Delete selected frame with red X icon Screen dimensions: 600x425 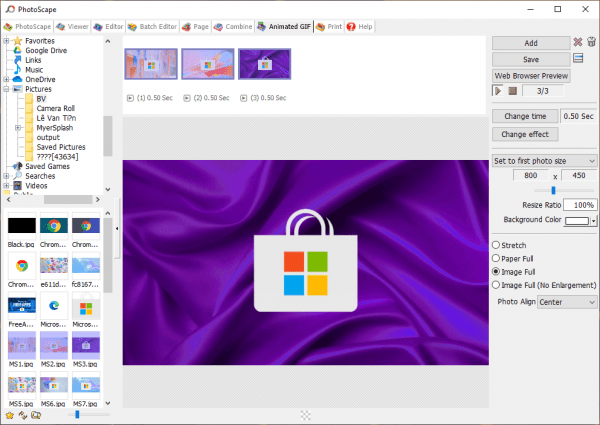point(578,42)
